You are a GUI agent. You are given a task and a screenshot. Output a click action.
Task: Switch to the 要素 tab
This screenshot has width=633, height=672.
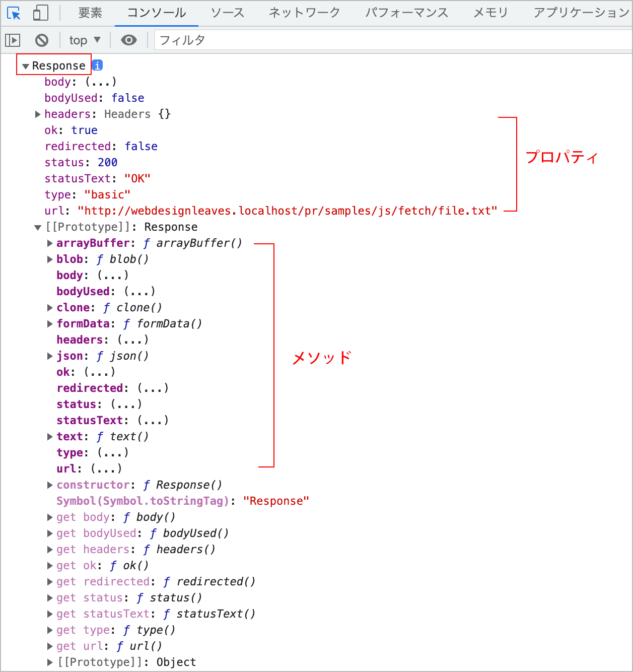(x=90, y=13)
